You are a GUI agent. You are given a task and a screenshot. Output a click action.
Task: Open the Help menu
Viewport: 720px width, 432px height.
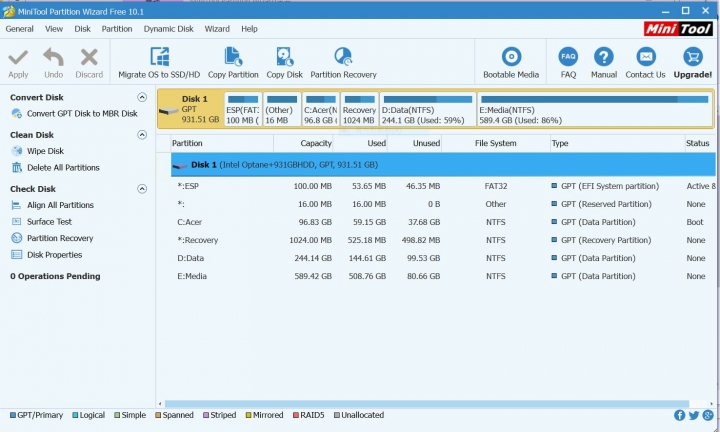pyautogui.click(x=249, y=29)
